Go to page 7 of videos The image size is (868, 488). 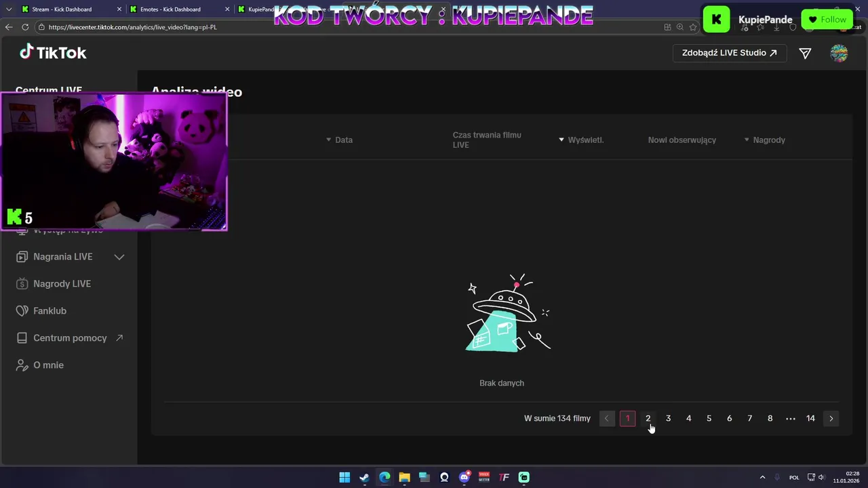pyautogui.click(x=749, y=418)
